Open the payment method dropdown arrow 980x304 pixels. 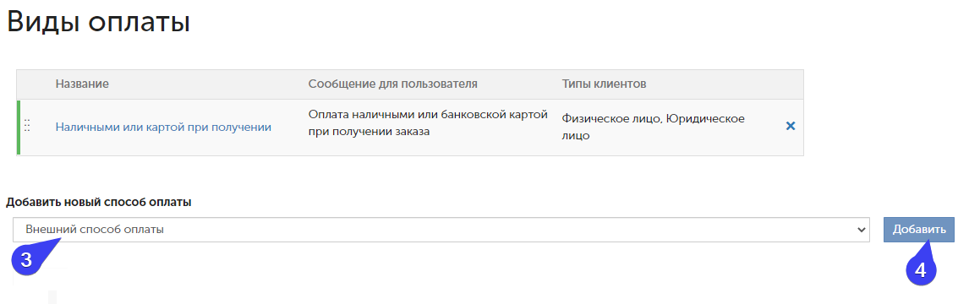coord(862,230)
